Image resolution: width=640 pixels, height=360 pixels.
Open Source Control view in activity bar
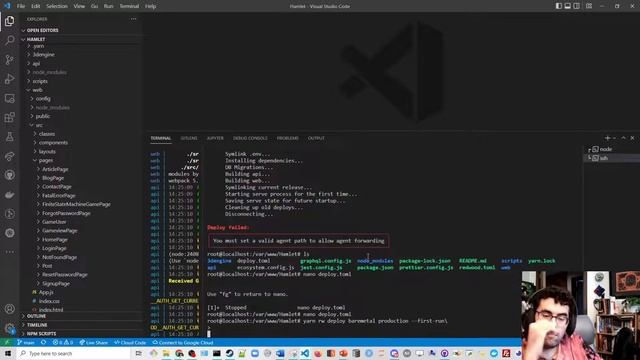coord(9,60)
